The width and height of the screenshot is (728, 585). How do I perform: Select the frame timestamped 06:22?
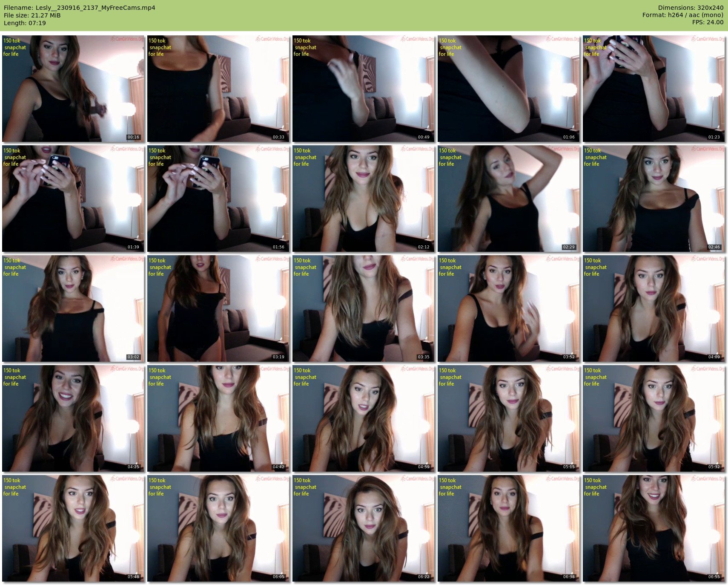click(x=363, y=528)
